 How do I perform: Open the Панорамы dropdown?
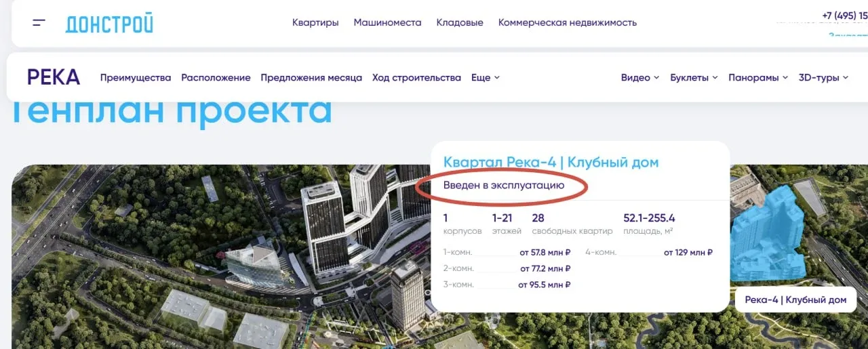(758, 77)
